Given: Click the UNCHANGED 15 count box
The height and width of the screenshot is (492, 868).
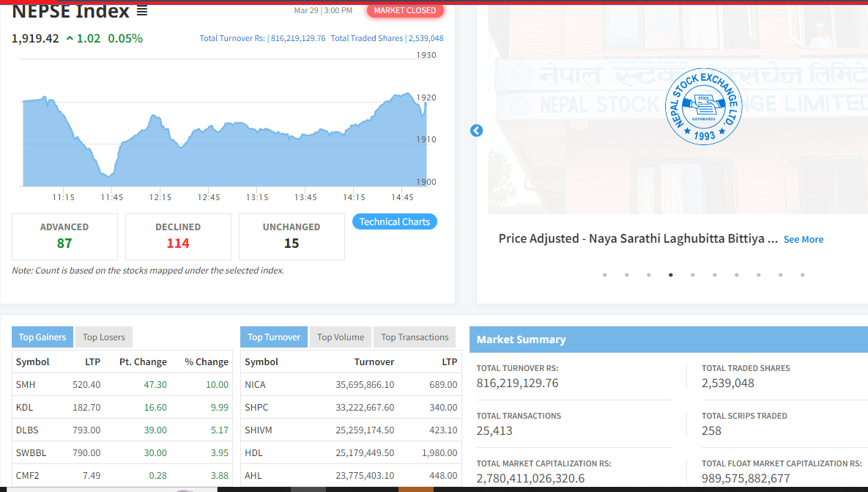Looking at the screenshot, I should (x=292, y=237).
